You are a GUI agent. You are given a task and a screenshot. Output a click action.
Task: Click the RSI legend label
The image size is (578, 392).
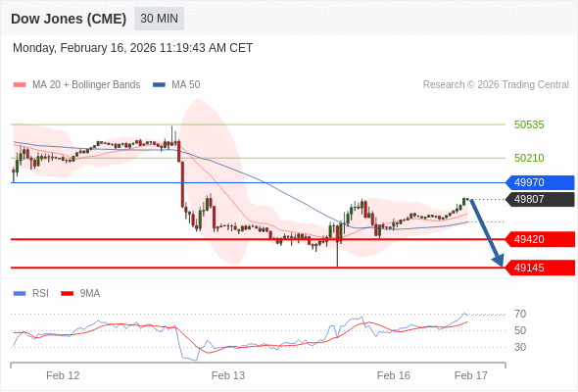click(x=40, y=294)
